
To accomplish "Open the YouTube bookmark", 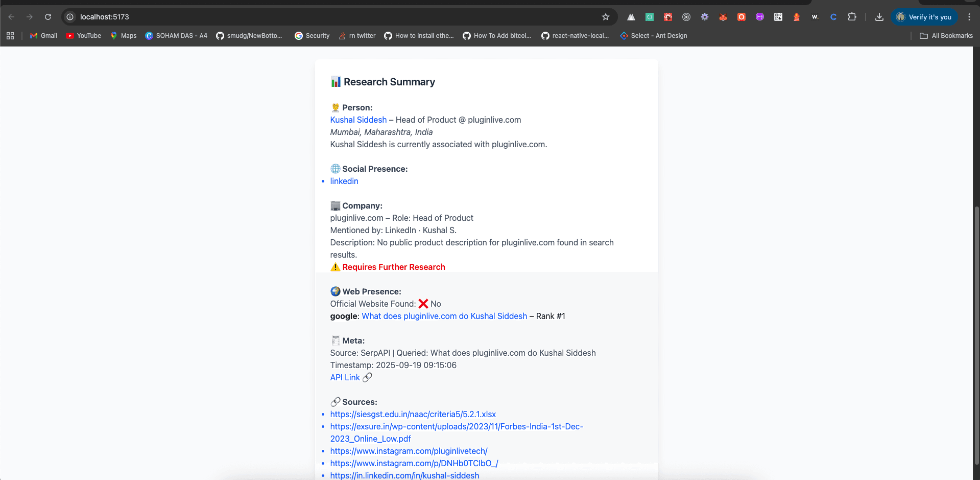I will point(84,36).
